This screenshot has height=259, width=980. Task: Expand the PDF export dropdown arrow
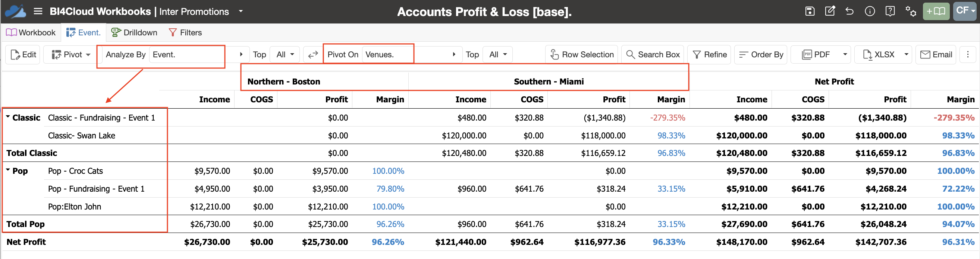(x=845, y=55)
